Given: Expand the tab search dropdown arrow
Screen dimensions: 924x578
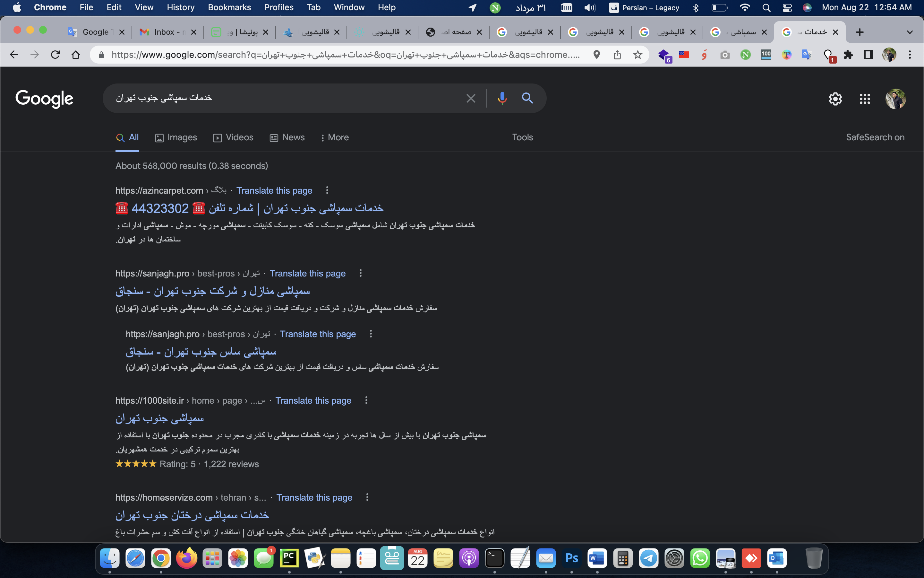Looking at the screenshot, I should [910, 32].
